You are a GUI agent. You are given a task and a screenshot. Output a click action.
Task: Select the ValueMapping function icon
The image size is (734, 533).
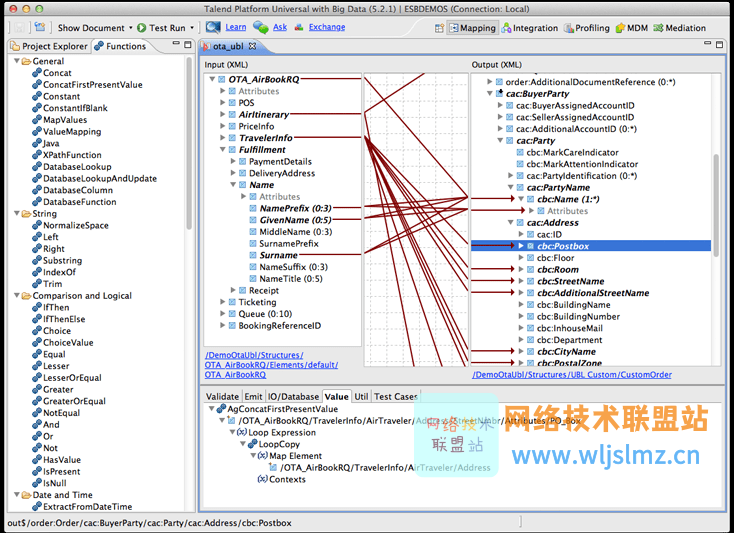pyautogui.click(x=37, y=131)
